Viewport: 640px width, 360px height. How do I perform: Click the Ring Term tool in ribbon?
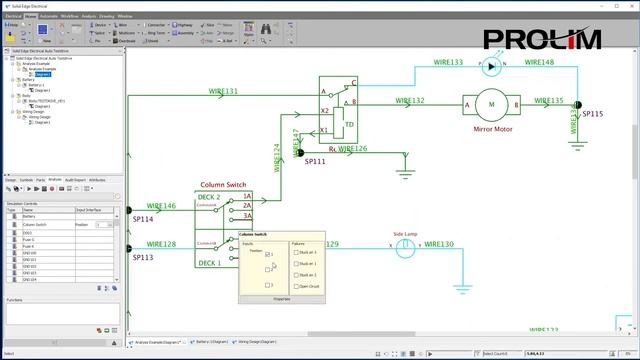click(x=153, y=33)
